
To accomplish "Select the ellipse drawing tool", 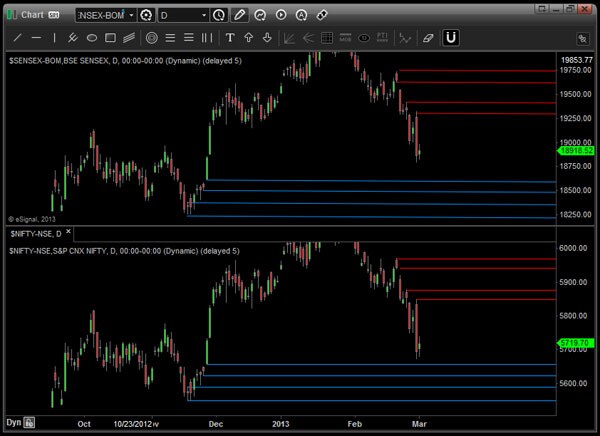I will pyautogui.click(x=92, y=38).
